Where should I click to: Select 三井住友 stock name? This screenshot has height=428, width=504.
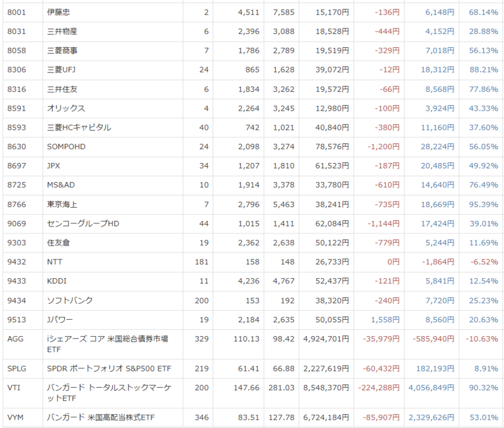[x=62, y=89]
